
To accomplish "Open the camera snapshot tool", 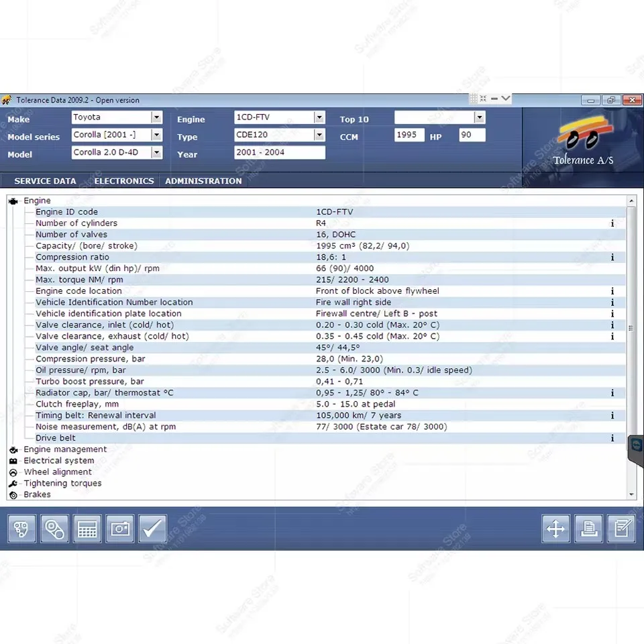I will 119,529.
